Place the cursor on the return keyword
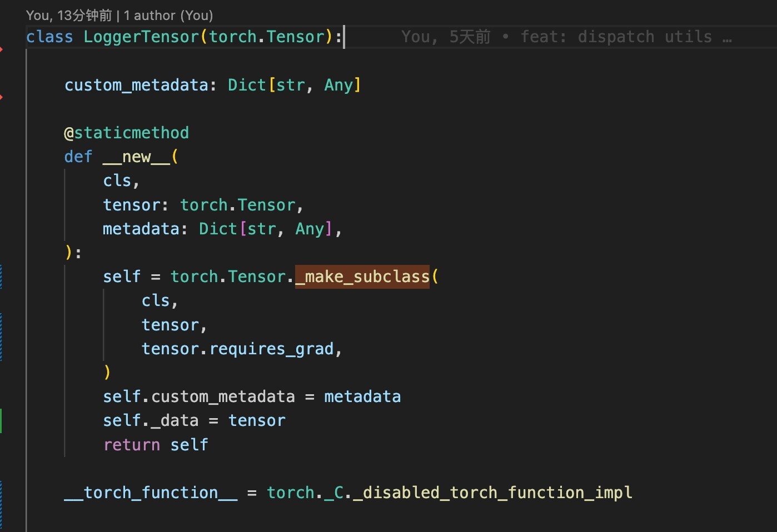Screen dimensions: 777x532 [132, 445]
